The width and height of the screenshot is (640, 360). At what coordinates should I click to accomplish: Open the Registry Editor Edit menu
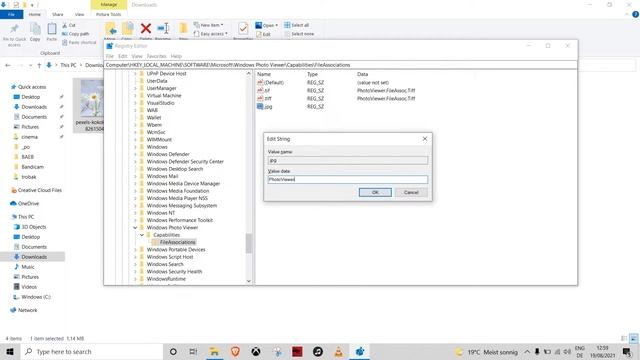tap(123, 56)
